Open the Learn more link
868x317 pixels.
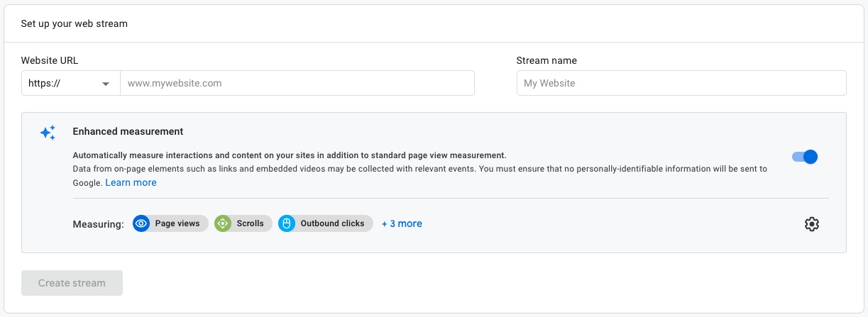(x=131, y=182)
